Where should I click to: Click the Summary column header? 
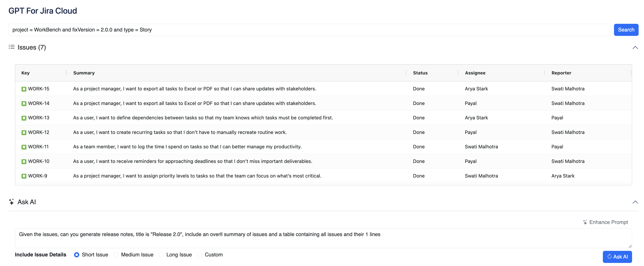coord(84,73)
